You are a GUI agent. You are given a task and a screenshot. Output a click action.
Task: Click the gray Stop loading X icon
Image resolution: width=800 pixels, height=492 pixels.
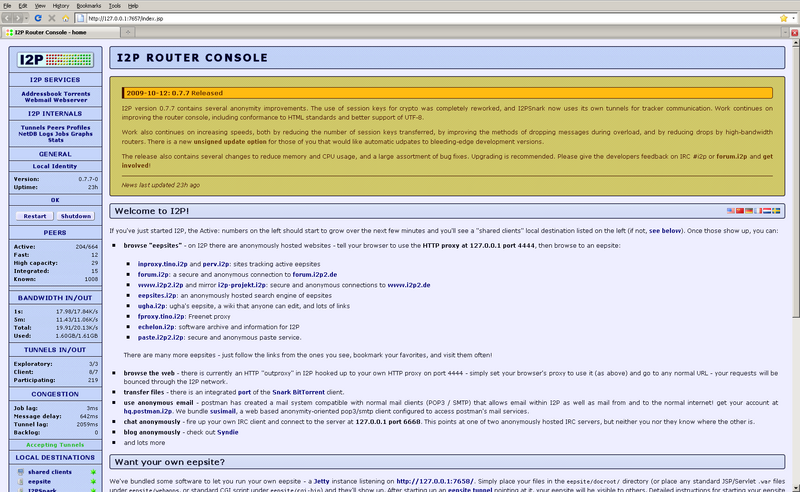point(52,18)
